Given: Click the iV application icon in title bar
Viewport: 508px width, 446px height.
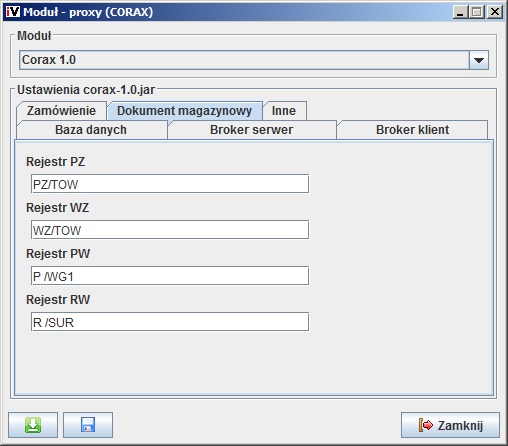Looking at the screenshot, I should pyautogui.click(x=13, y=12).
